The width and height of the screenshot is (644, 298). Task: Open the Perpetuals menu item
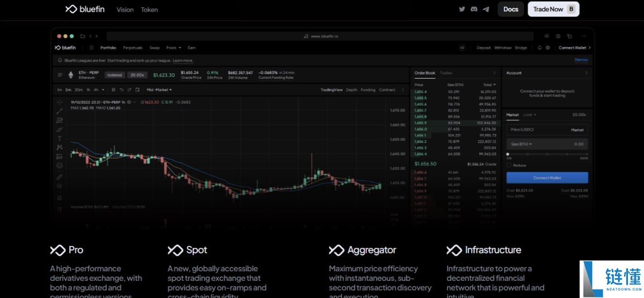point(133,48)
